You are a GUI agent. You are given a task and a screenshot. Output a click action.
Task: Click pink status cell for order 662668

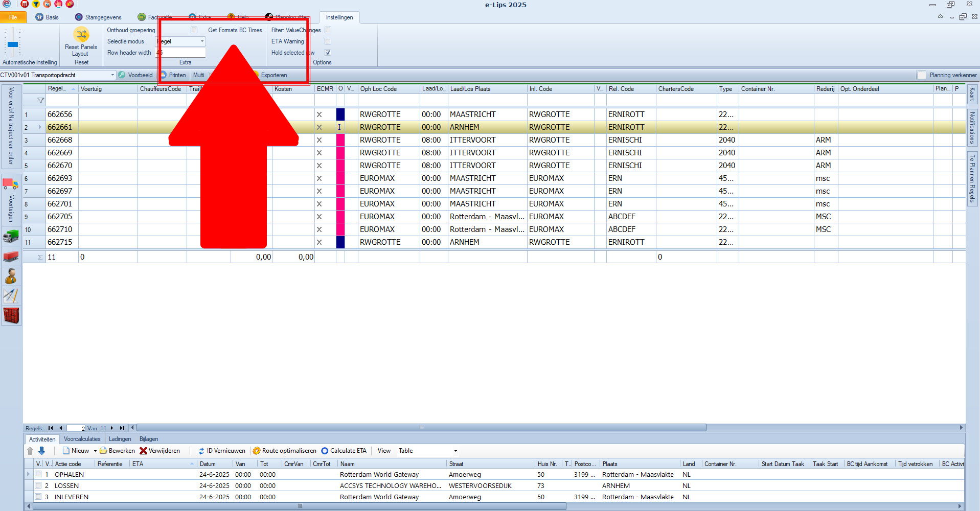tap(340, 140)
